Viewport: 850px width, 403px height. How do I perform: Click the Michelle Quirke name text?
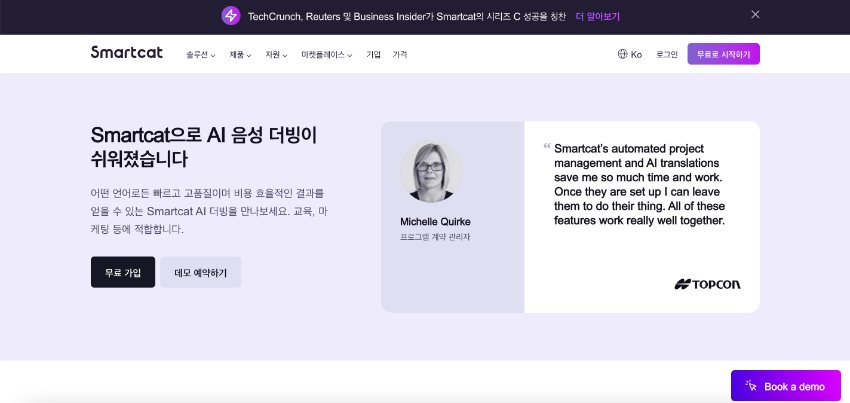point(435,222)
